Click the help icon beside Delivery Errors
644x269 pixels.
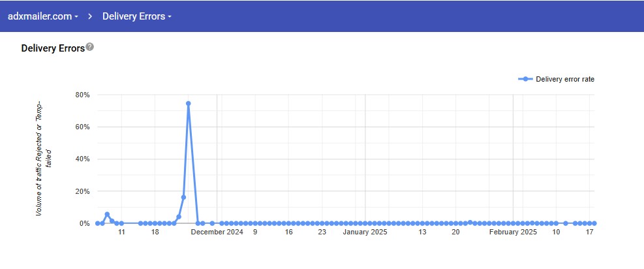pos(90,47)
